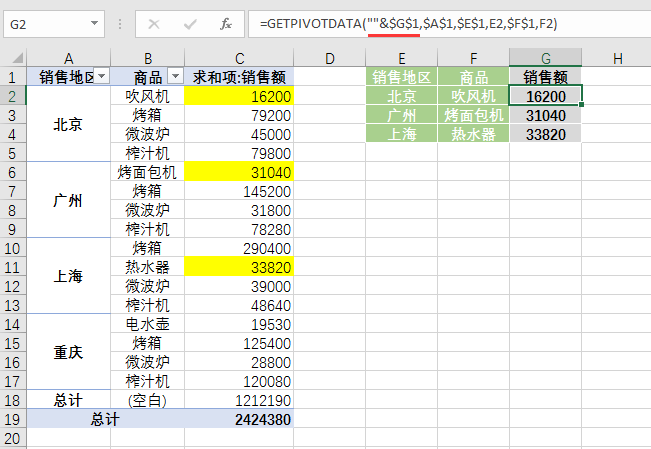The image size is (651, 449).
Task: Click 总计 cell in row 19
Action: [x=105, y=420]
